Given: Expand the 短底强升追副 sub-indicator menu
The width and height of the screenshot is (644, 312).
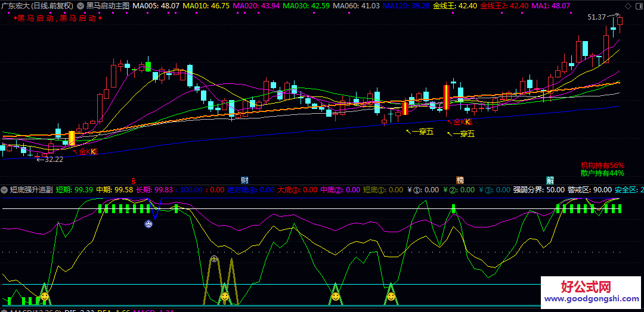Looking at the screenshot, I should click(5, 190).
